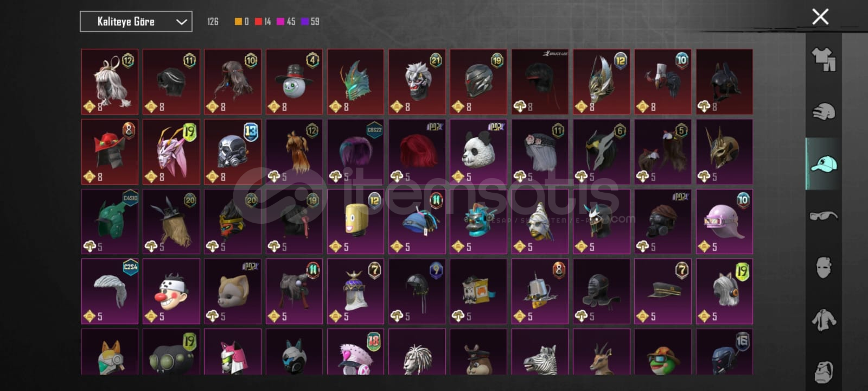This screenshot has height=391, width=868.
Task: Close the inventory with the X icon
Action: click(820, 17)
